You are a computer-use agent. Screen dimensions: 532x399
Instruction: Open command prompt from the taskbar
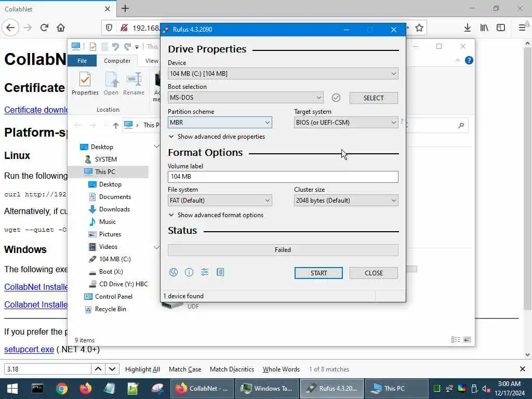[37, 389]
